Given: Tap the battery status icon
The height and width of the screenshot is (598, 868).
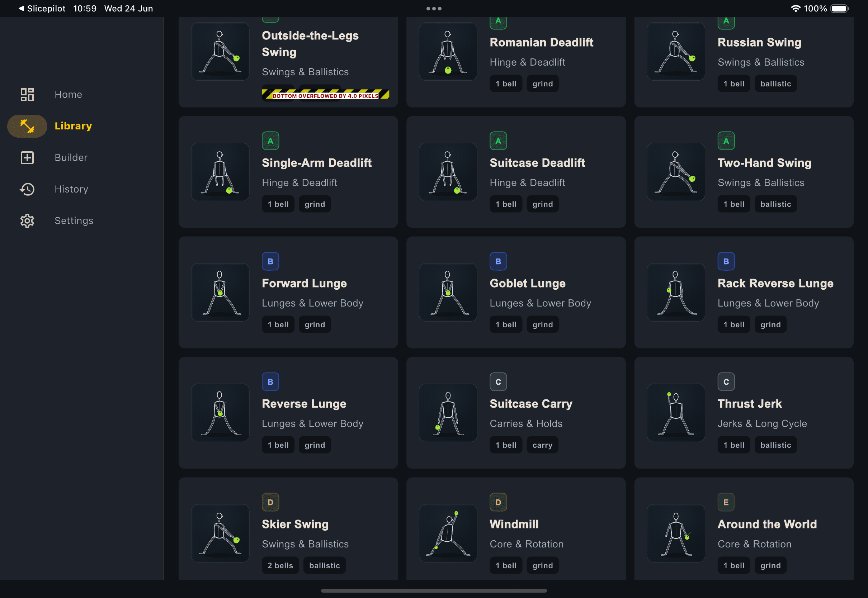Looking at the screenshot, I should click(840, 8).
